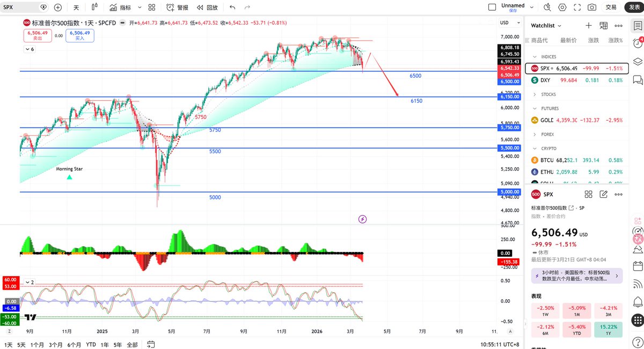This screenshot has height=349, width=644.
Task: Undo last chart action with arrow icon
Action: [x=231, y=7]
